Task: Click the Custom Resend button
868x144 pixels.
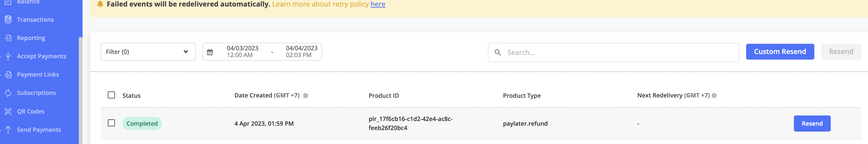Action: [780, 52]
